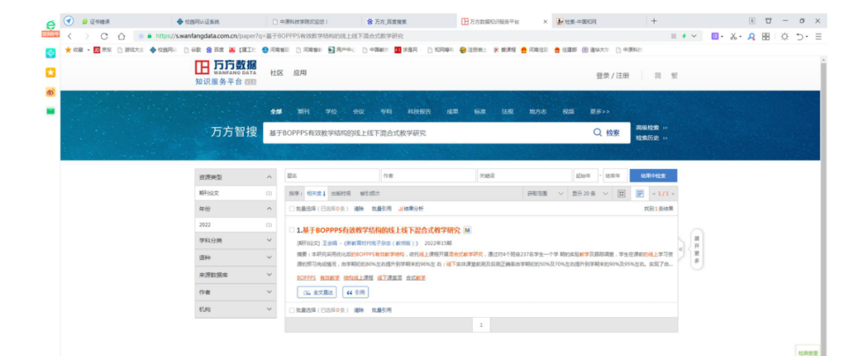Select the 期刊 category tab
The height and width of the screenshot is (356, 868).
[303, 111]
